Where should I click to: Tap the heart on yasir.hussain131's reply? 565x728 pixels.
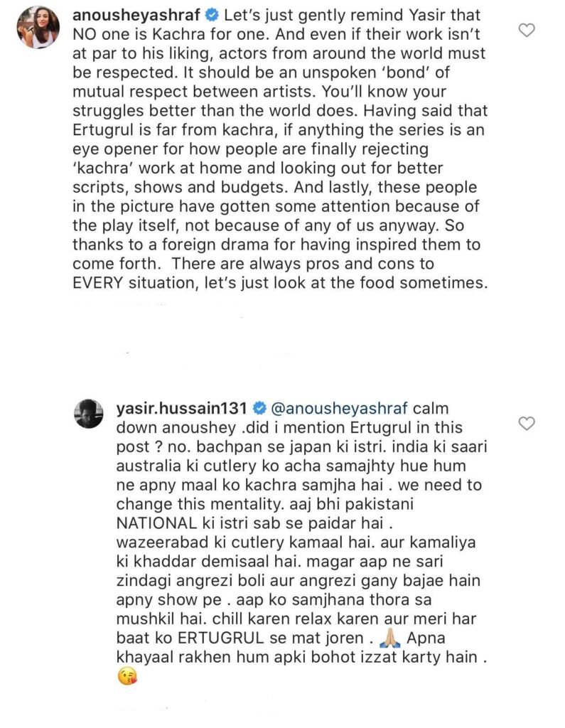click(526, 424)
